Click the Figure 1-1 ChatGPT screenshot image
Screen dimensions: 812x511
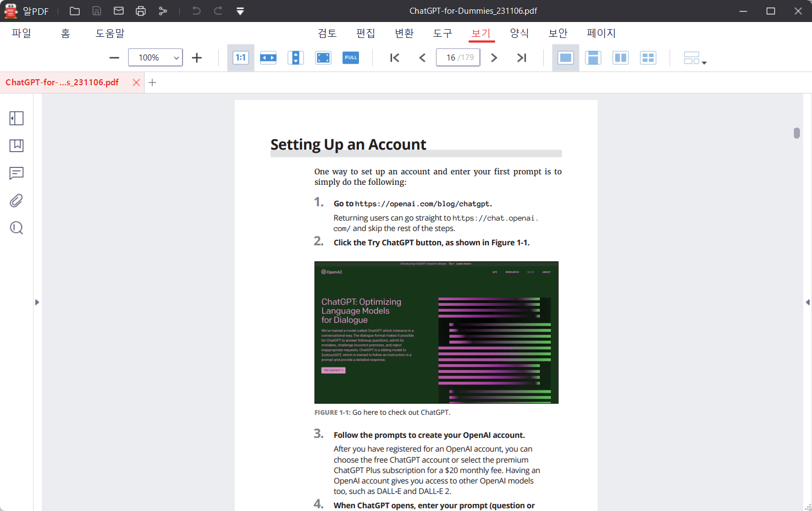(x=437, y=332)
